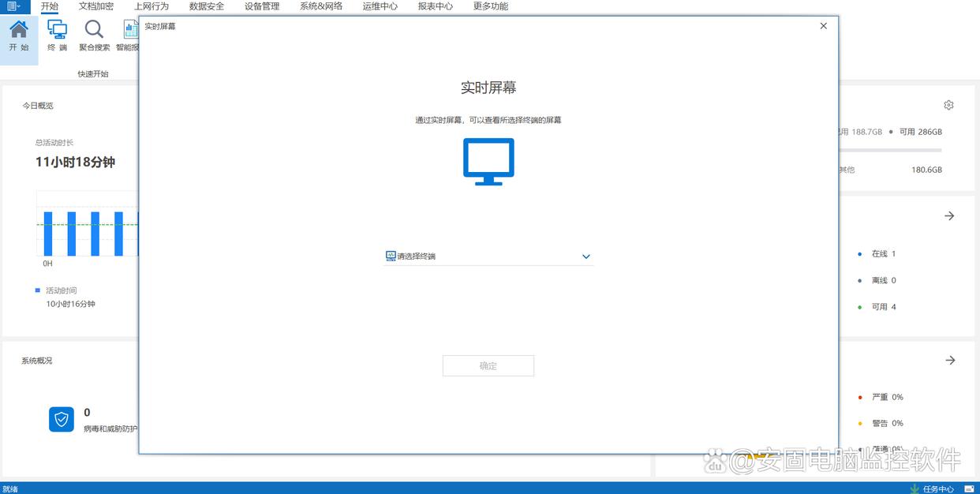
Task: Select the 严重 0% legend entry
Action: [x=881, y=397]
